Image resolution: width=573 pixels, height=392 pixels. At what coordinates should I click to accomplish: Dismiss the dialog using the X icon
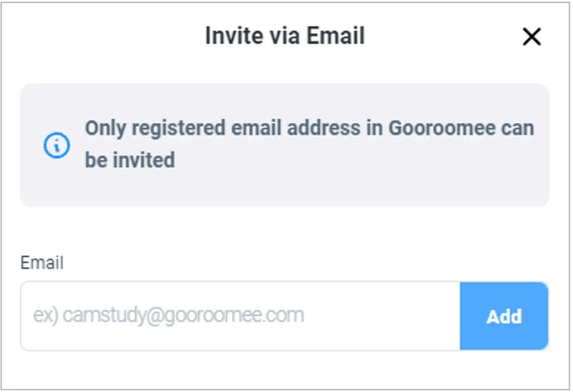tap(531, 37)
